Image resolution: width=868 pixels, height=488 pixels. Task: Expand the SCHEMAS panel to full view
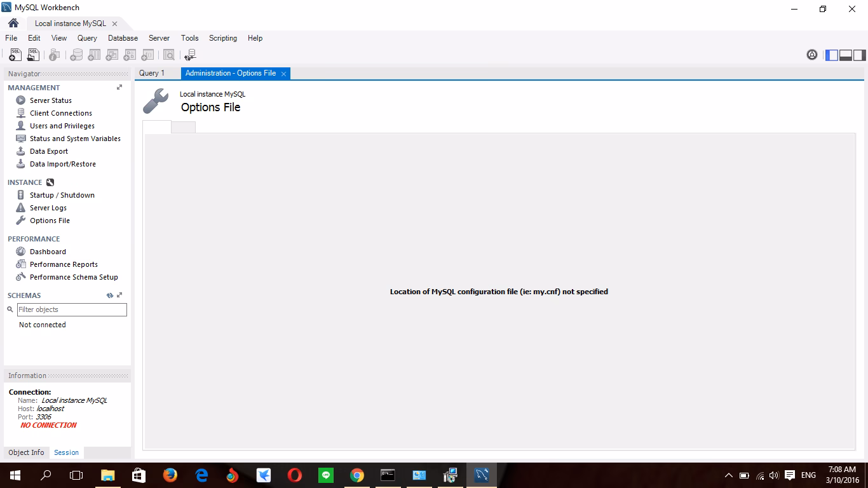point(118,295)
